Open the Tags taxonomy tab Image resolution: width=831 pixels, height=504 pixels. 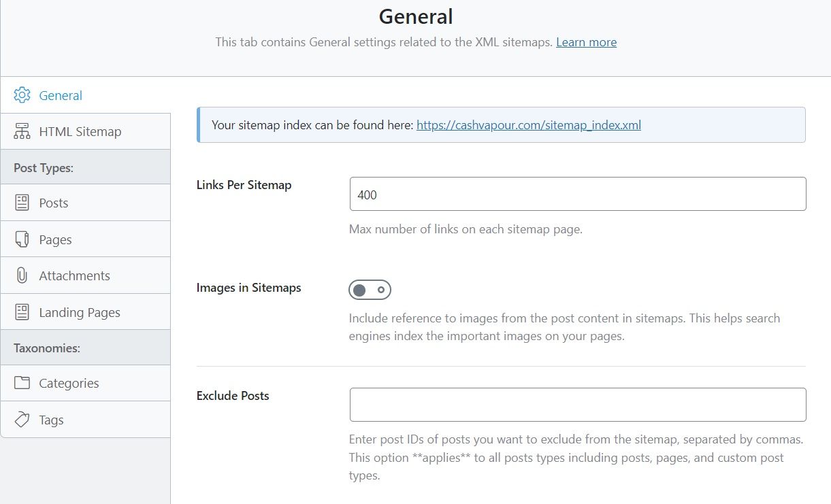[51, 420]
